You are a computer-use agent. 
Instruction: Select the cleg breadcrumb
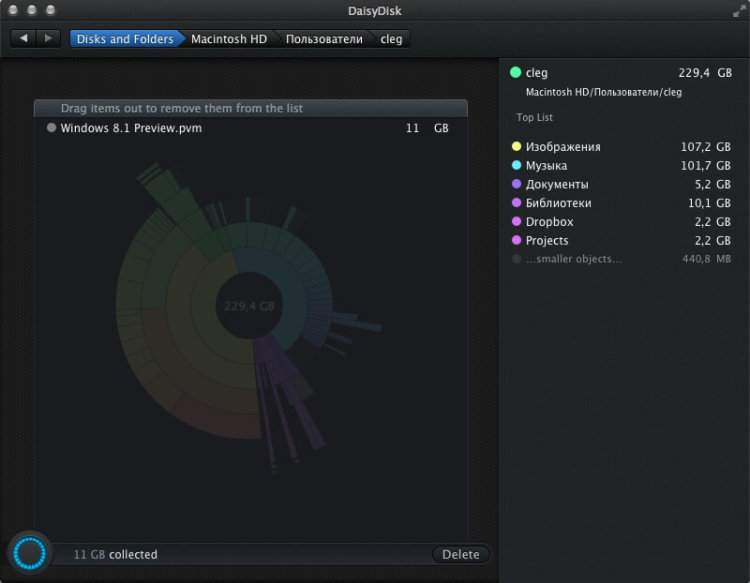tap(391, 39)
